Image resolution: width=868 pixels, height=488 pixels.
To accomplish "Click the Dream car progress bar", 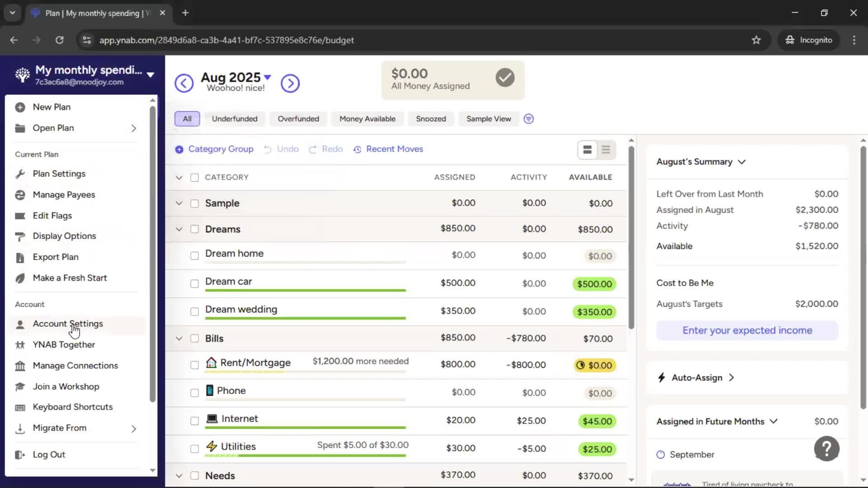I will pos(306,291).
